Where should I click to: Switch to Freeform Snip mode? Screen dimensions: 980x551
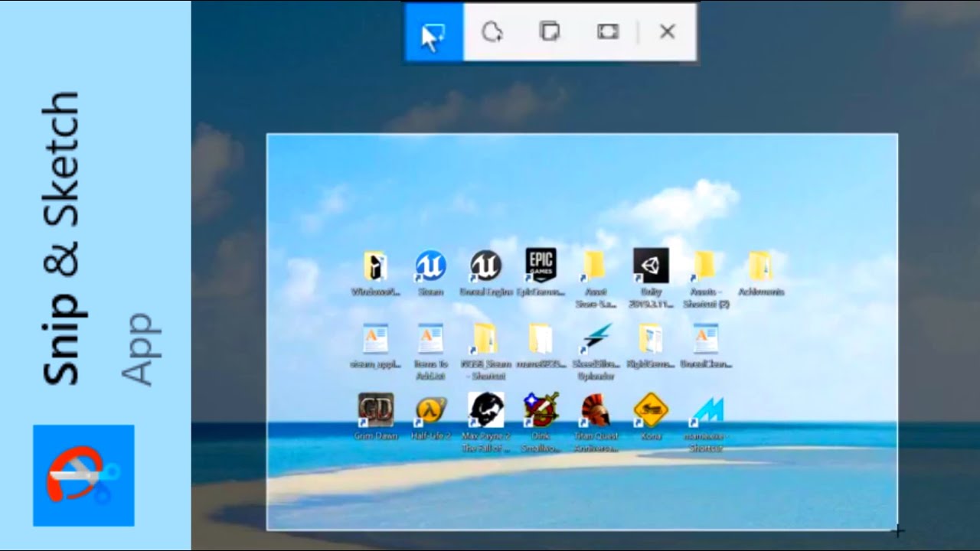(x=492, y=32)
